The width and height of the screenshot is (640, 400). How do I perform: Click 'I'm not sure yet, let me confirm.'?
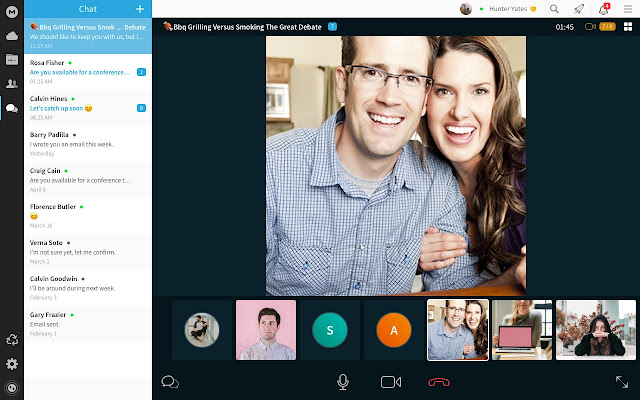click(73, 252)
